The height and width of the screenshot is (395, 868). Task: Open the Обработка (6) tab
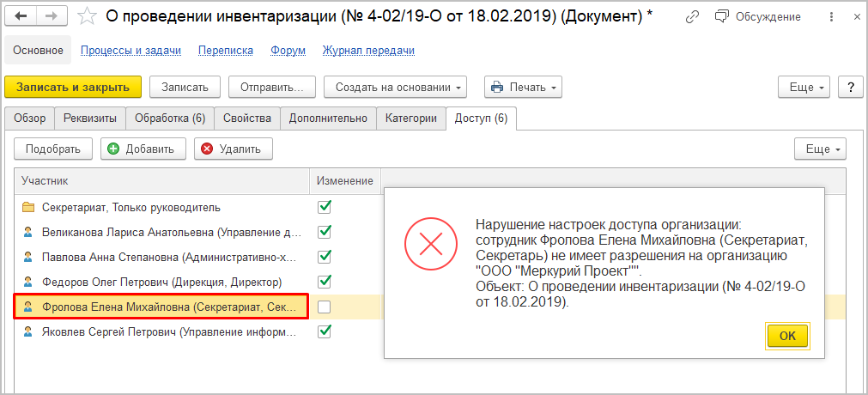point(169,118)
